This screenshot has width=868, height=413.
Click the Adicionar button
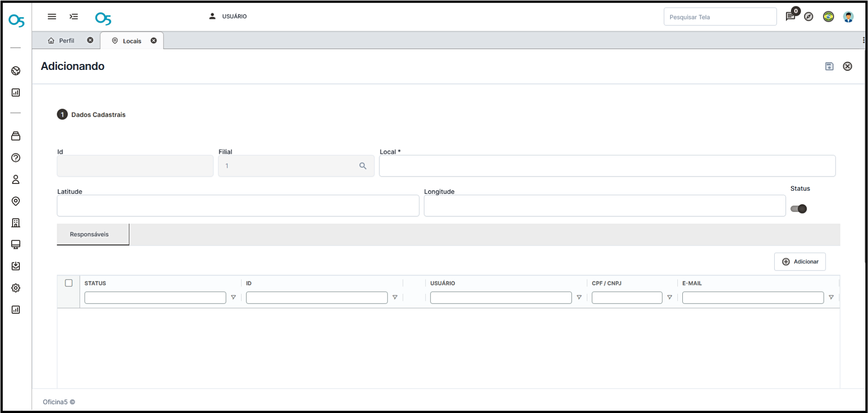tap(799, 262)
